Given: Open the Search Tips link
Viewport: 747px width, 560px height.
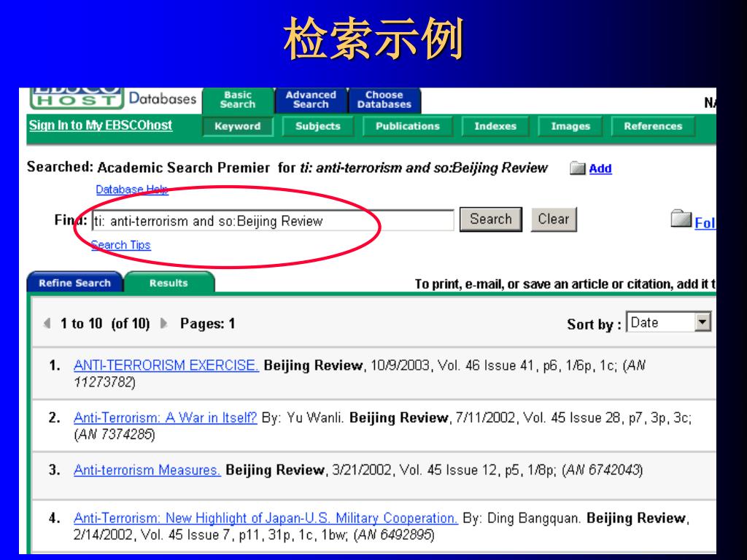Looking at the screenshot, I should [121, 245].
